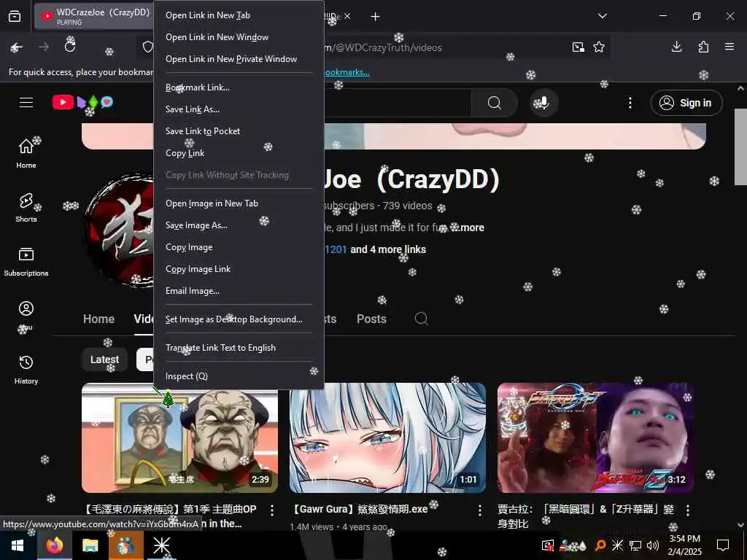
Task: Switch to channel Home tab
Action: point(98,319)
